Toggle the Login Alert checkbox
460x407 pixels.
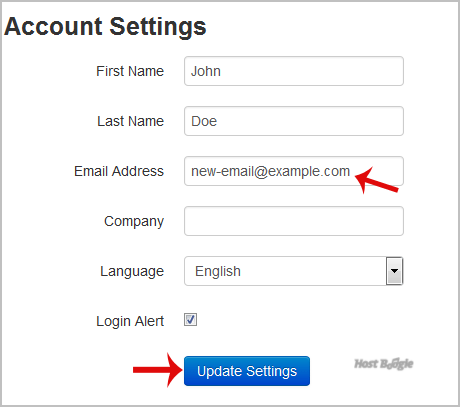(191, 320)
